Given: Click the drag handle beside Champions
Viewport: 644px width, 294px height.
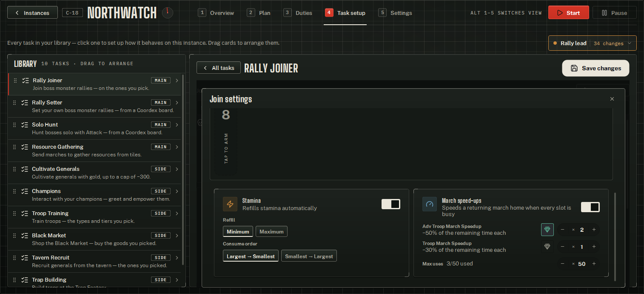Looking at the screenshot, I should pyautogui.click(x=14, y=191).
